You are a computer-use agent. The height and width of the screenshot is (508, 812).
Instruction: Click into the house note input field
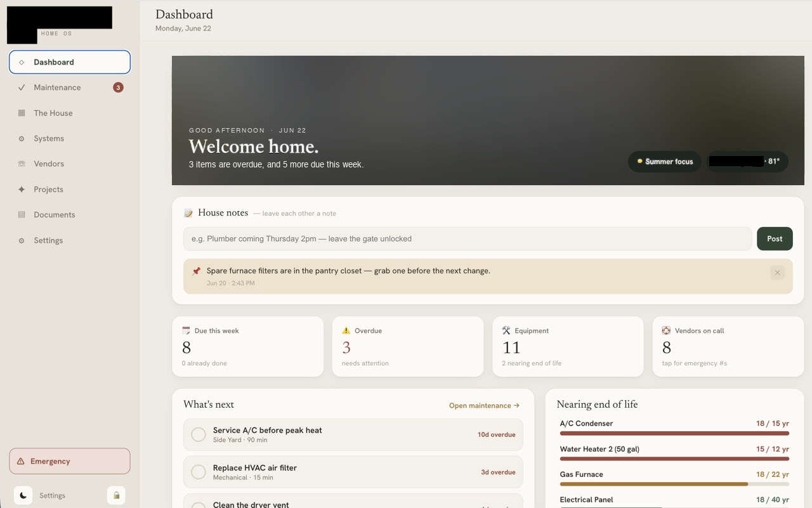click(468, 238)
